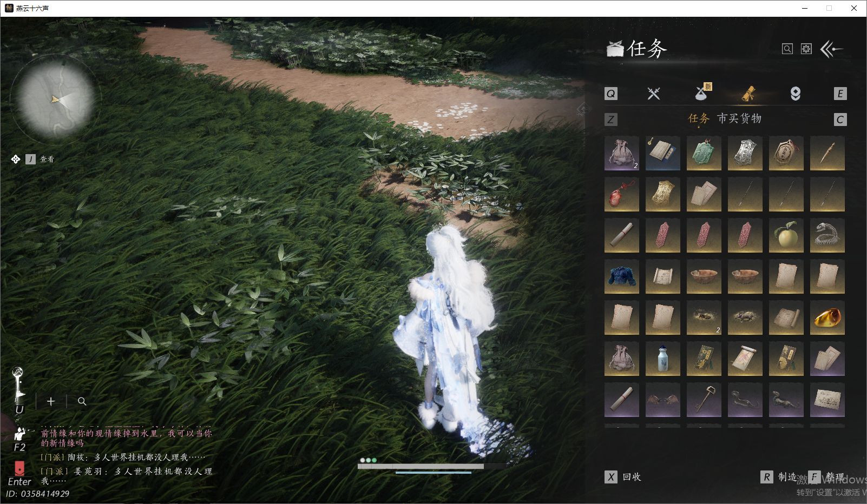
Task: Click the C next sub-tab key
Action: tap(840, 120)
